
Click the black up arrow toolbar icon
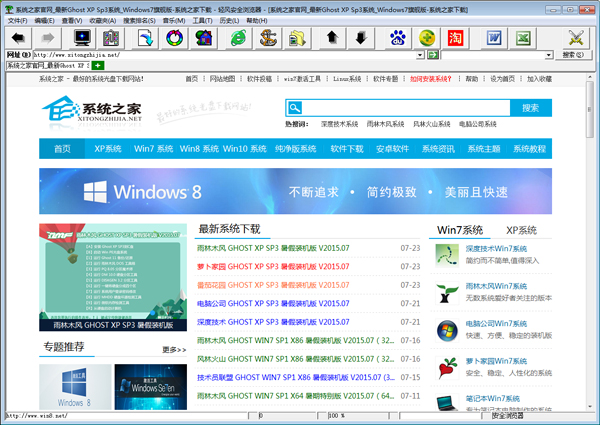(331, 38)
